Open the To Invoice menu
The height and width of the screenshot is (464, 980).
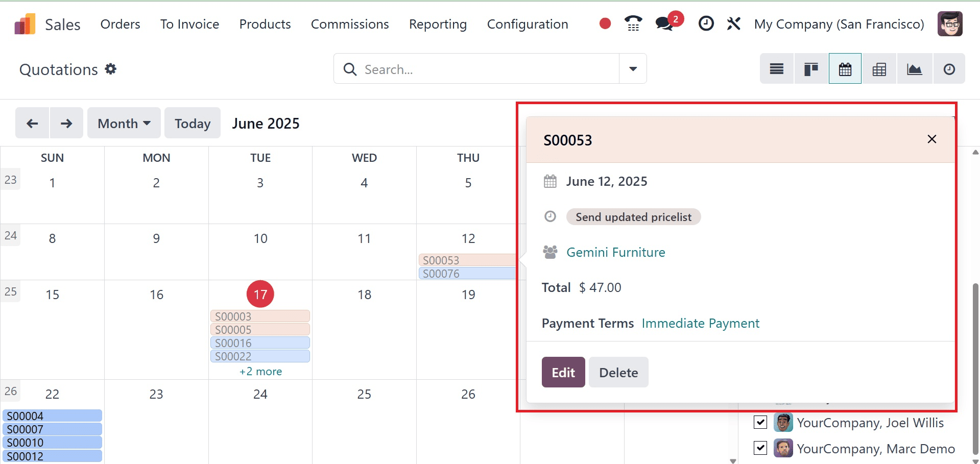pos(189,24)
